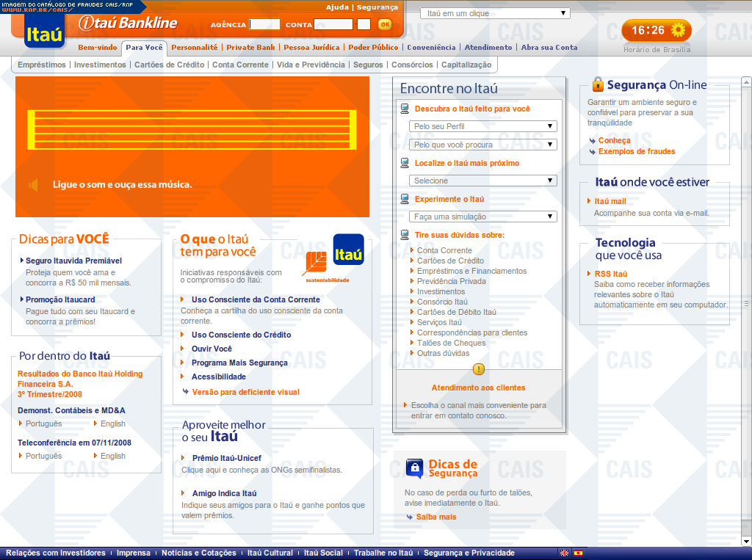
Task: Click the sun icon next to the clock
Action: tap(677, 30)
